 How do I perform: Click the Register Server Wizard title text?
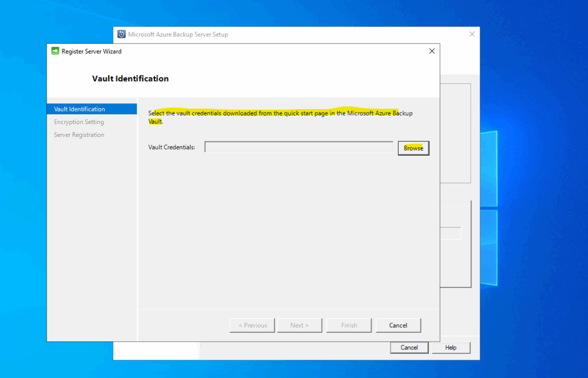pyautogui.click(x=91, y=51)
